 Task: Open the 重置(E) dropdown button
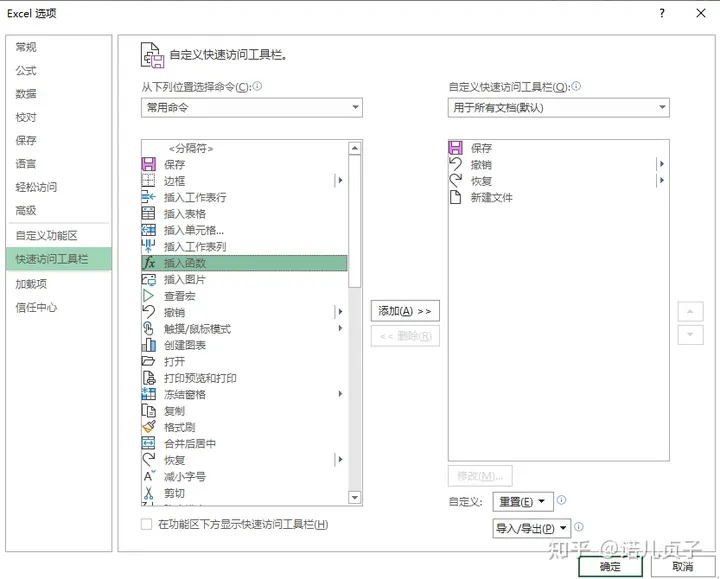click(x=523, y=501)
